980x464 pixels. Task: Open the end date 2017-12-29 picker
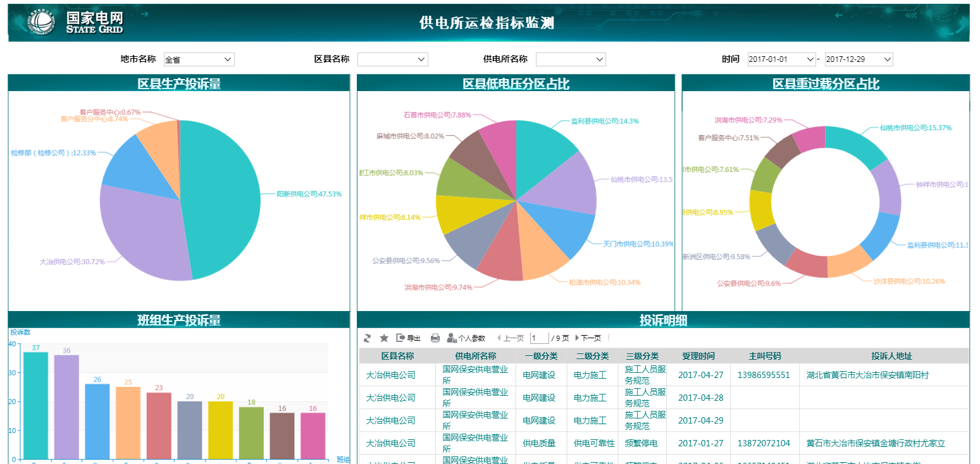point(859,59)
